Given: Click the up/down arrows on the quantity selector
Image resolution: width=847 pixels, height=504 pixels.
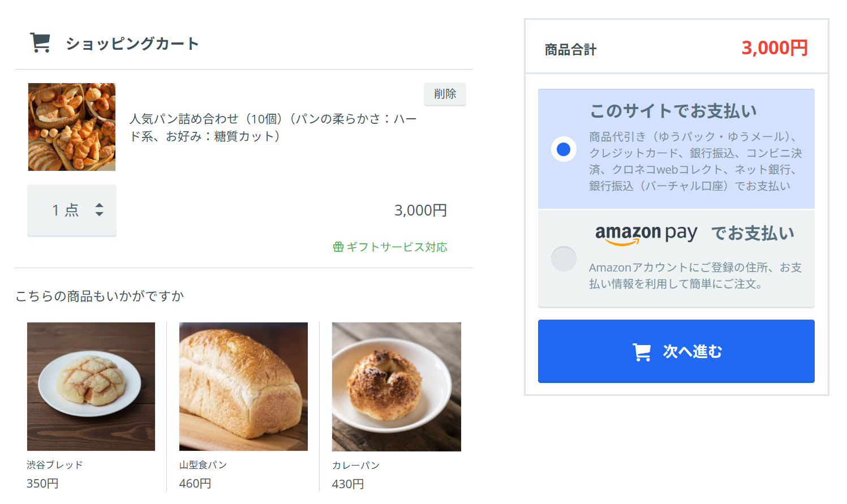Looking at the screenshot, I should pyautogui.click(x=100, y=210).
